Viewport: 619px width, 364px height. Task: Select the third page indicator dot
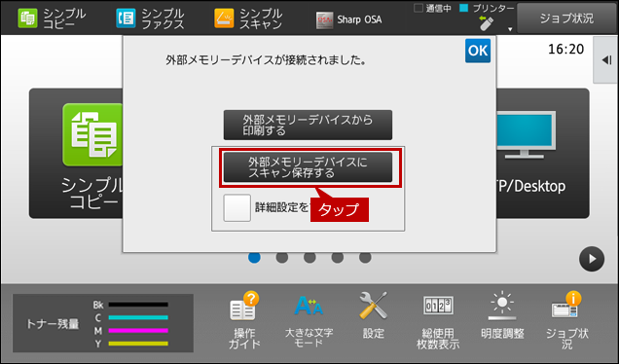pyautogui.click(x=309, y=257)
